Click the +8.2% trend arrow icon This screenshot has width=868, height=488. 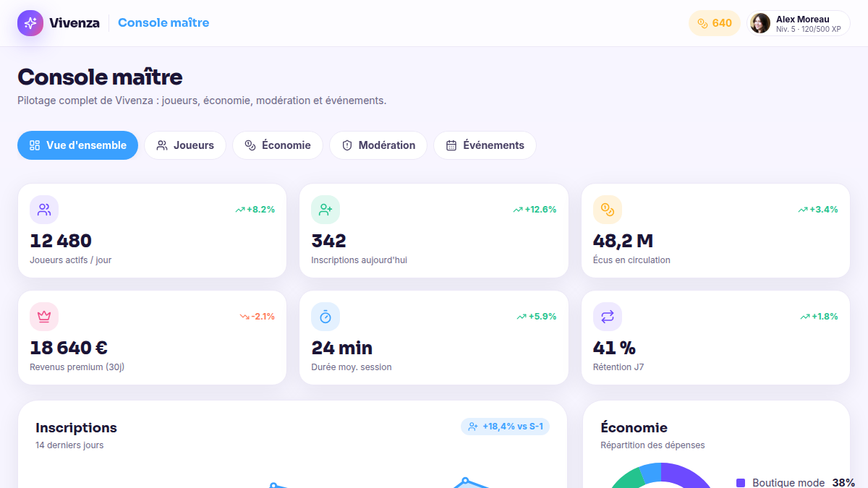[240, 210]
